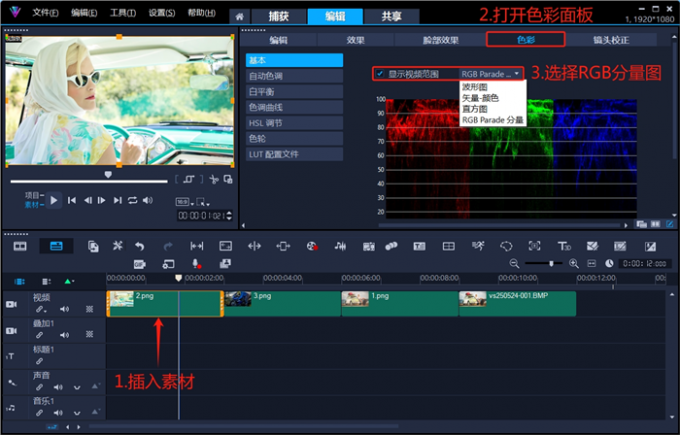Click the scope panel horizontal scrollbar
Screen dimensions: 680x435
pos(499,225)
